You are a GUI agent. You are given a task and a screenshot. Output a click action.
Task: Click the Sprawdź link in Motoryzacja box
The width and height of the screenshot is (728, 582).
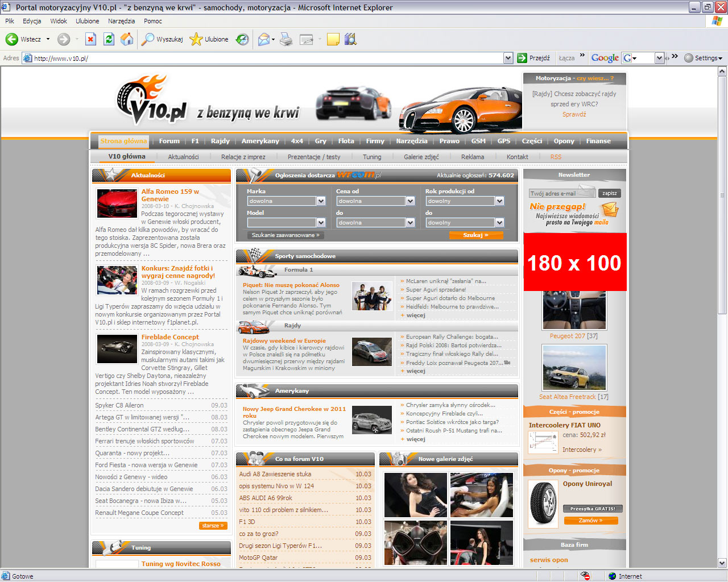point(574,114)
